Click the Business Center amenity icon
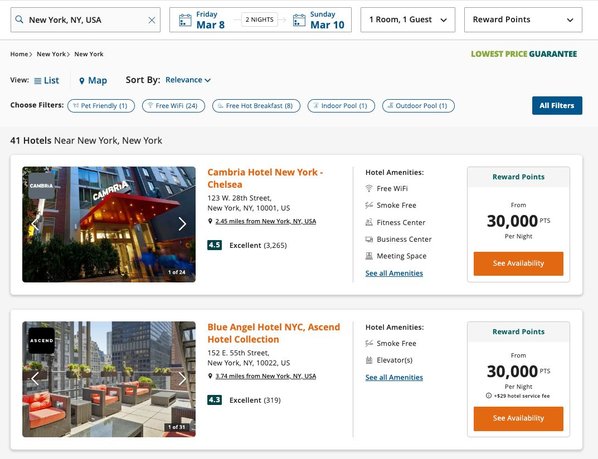598x459 pixels. pyautogui.click(x=369, y=239)
